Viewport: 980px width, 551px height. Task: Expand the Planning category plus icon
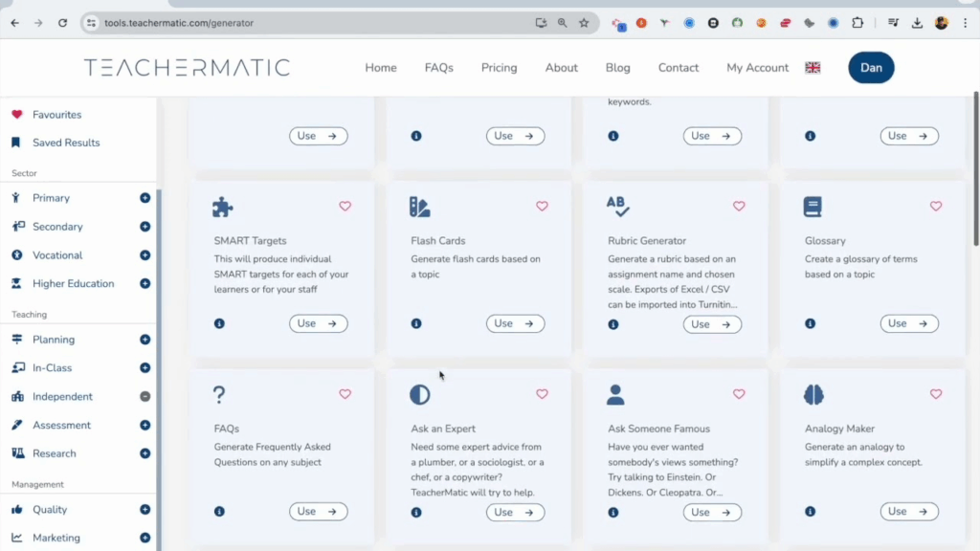[x=145, y=340]
